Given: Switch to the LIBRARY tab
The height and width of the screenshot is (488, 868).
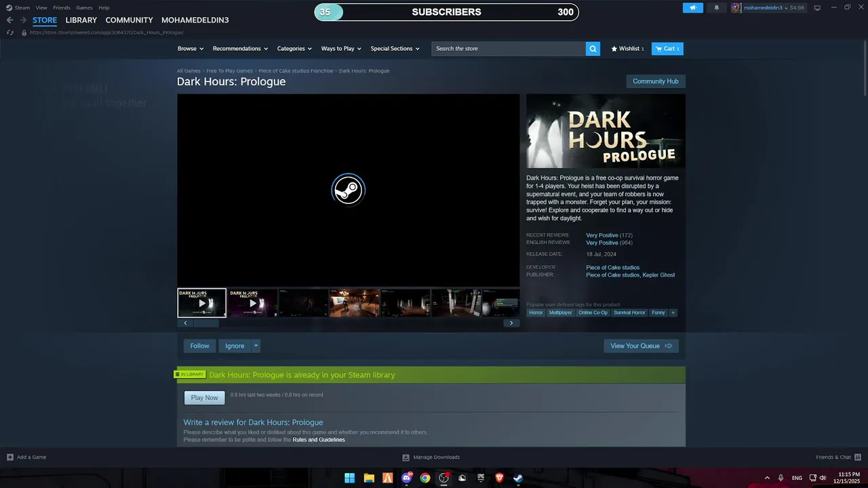Looking at the screenshot, I should [x=81, y=20].
